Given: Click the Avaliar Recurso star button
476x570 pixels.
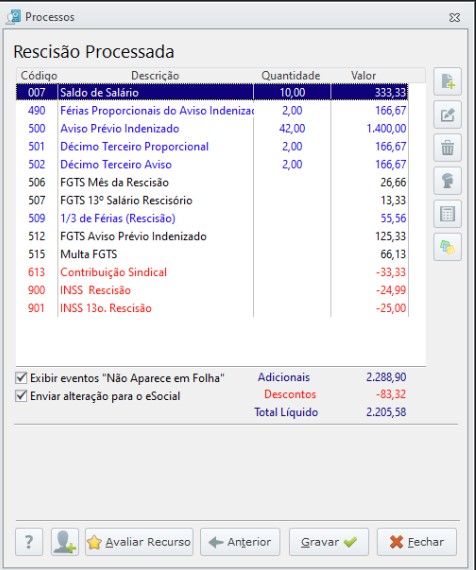Looking at the screenshot, I should pyautogui.click(x=139, y=542).
